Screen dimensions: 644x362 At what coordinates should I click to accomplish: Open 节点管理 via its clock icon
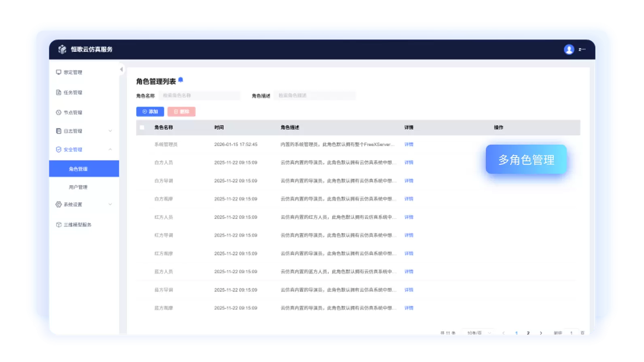coord(59,112)
